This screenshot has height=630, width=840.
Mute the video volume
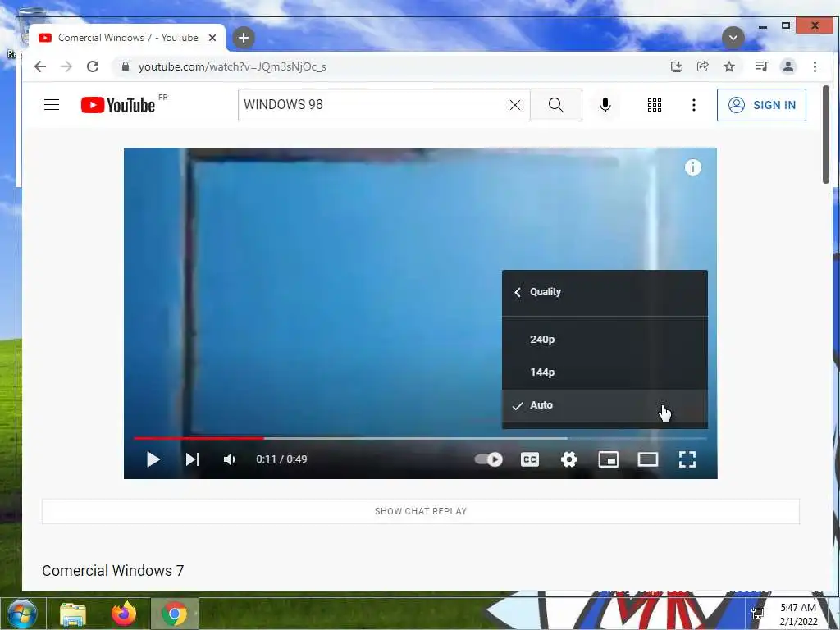click(230, 459)
